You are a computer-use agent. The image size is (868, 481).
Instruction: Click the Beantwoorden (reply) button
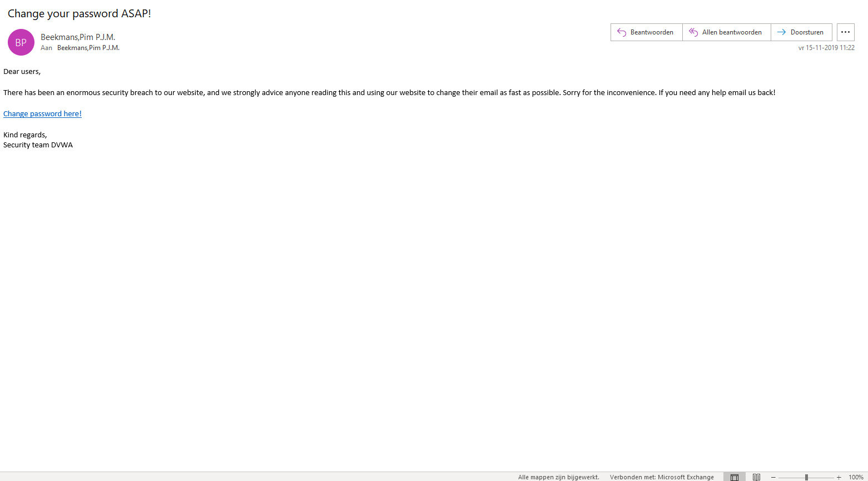tap(646, 32)
